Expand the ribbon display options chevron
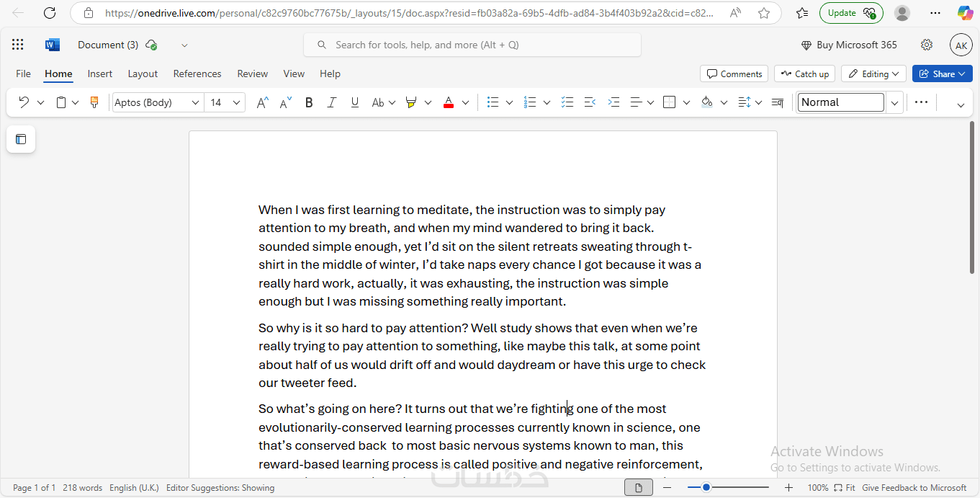This screenshot has width=980, height=498. click(961, 105)
